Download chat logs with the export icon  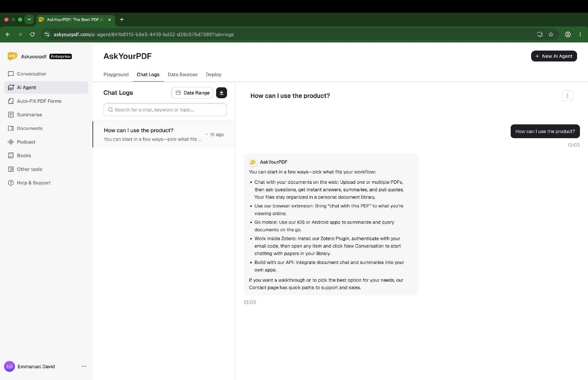pos(222,93)
